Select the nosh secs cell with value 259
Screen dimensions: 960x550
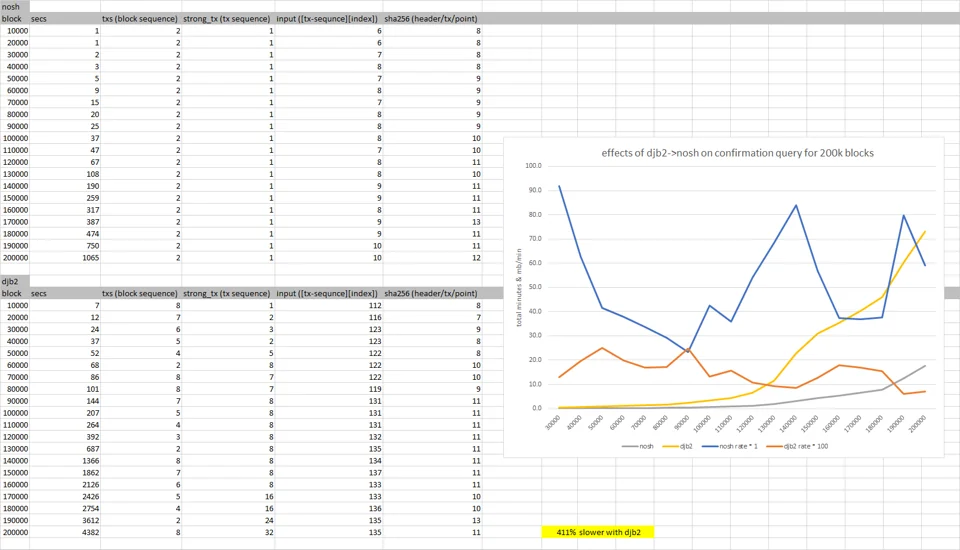(x=65, y=198)
